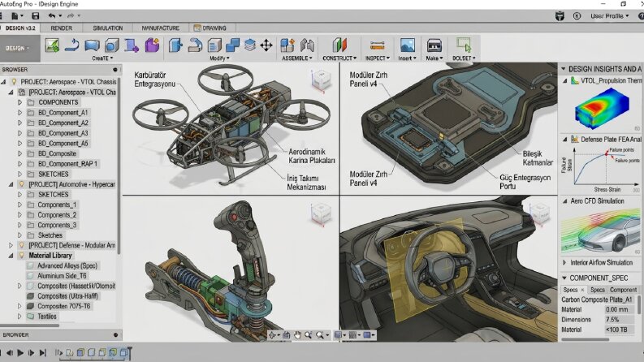Toggle visibility bulb of Material Library
The width and height of the screenshot is (644, 362).
click(x=22, y=256)
